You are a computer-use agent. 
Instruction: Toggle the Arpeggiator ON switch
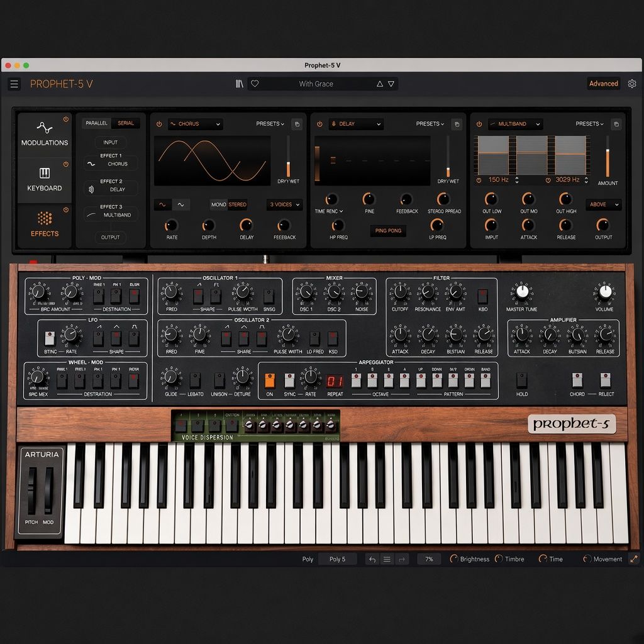pos(269,380)
